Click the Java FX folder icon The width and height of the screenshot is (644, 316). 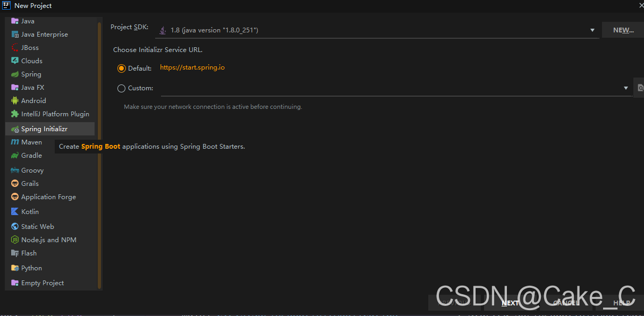coord(15,87)
